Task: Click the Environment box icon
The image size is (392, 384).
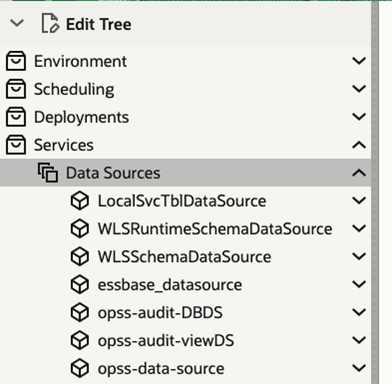Action: click(x=16, y=61)
